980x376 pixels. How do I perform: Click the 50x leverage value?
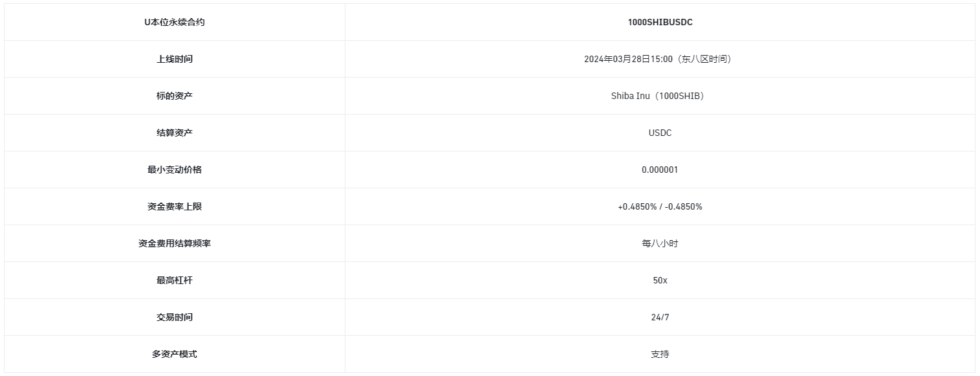click(660, 280)
